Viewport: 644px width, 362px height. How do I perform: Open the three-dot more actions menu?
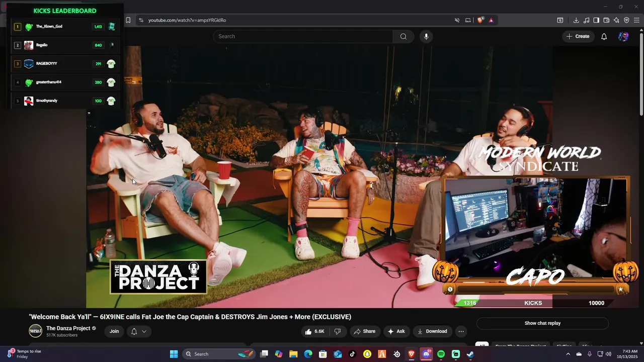(x=461, y=331)
